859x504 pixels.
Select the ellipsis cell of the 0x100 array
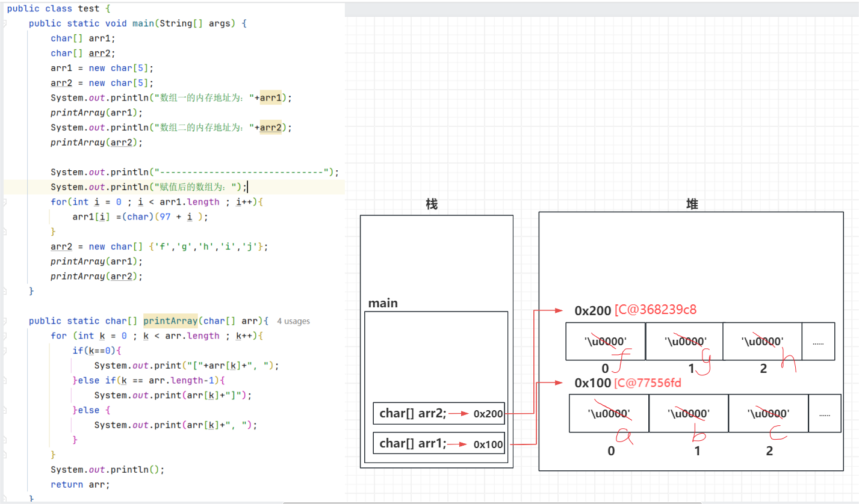[825, 413]
